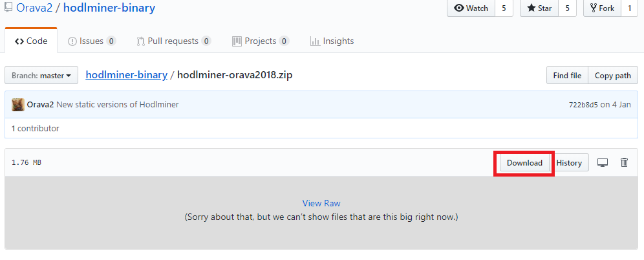Click the repository book icon

point(8,7)
